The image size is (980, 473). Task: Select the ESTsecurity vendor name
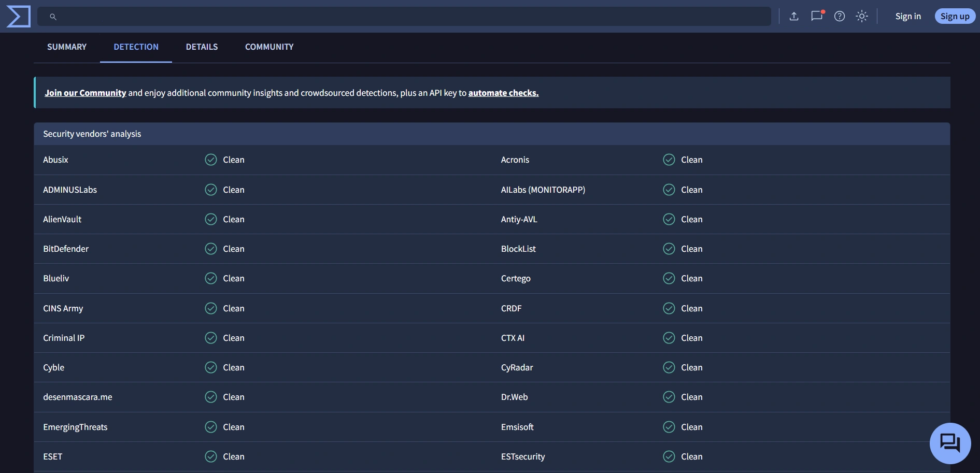(x=523, y=456)
